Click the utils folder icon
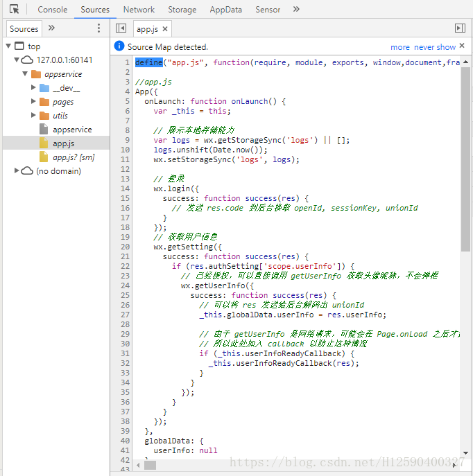Viewport: 473px width, 476px height. [44, 116]
